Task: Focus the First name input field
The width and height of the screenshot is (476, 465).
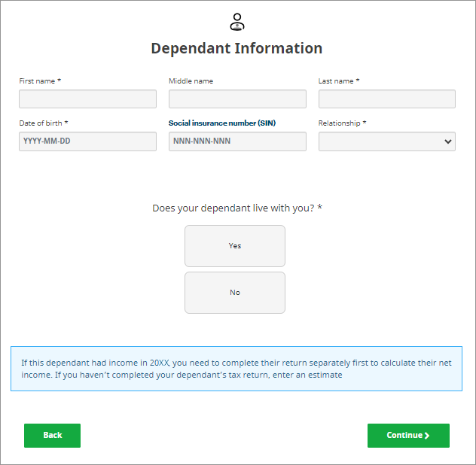Action: (x=87, y=99)
